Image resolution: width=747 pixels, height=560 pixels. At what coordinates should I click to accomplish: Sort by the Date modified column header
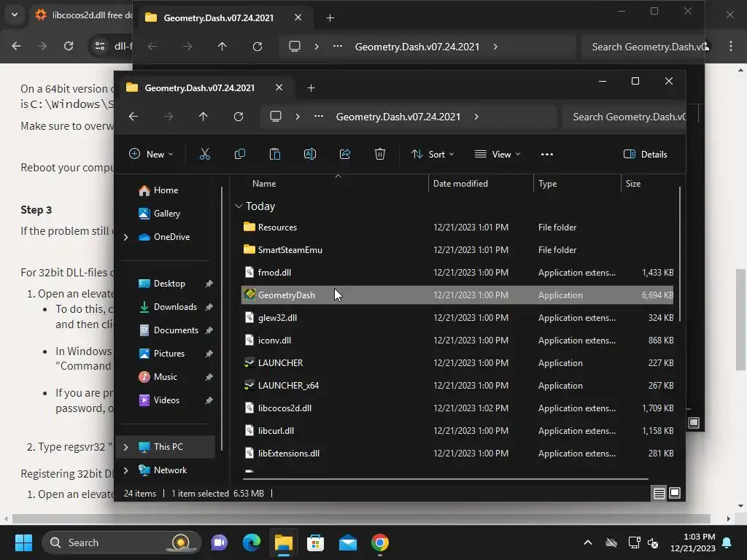pos(460,184)
